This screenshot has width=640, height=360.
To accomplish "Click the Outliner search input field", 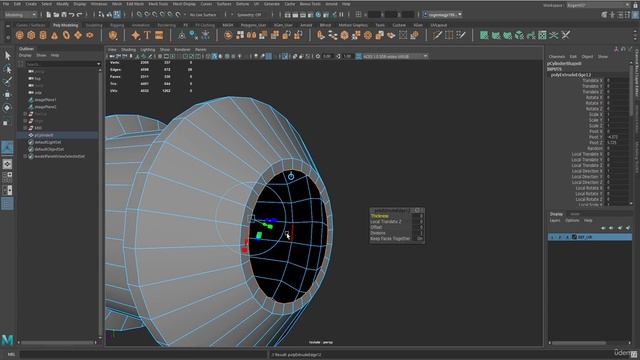I will point(61,64).
